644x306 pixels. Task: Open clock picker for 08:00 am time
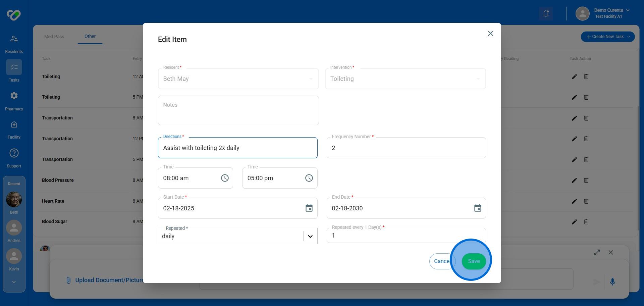pos(225,178)
